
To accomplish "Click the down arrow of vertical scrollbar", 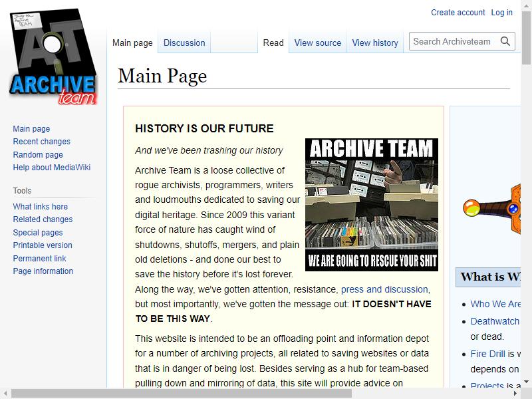I will pos(526,382).
